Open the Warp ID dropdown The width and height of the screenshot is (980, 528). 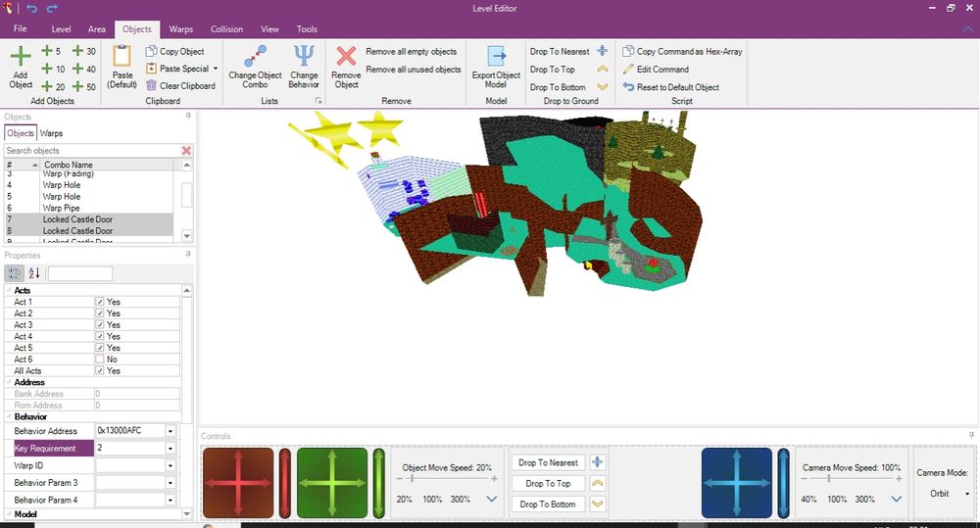[x=170, y=465]
